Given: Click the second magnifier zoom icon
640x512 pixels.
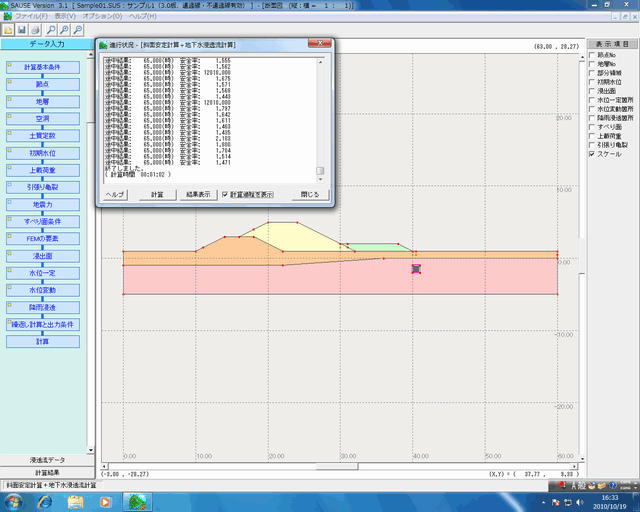Looking at the screenshot, I should tap(64, 30).
